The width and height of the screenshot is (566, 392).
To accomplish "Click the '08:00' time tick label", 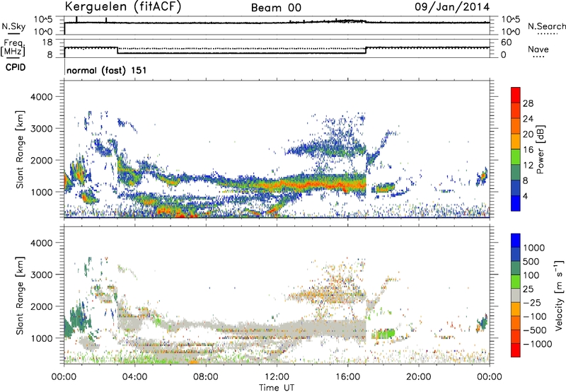I will tap(206, 377).
